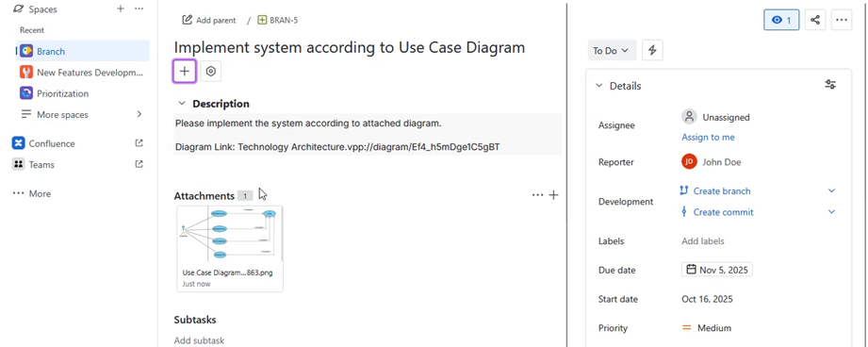The width and height of the screenshot is (868, 347).
Task: Expand the Create branch dropdown arrow
Action: tap(831, 190)
